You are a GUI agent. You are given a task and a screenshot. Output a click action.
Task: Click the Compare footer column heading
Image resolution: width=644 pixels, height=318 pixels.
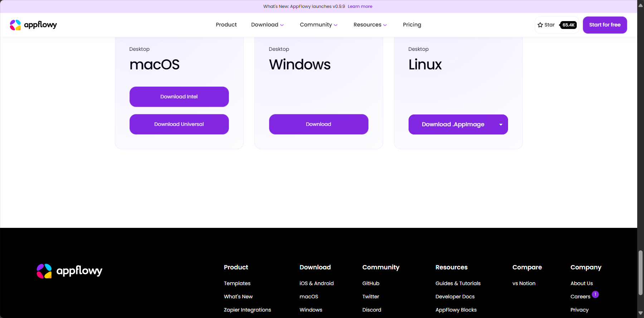pos(527,267)
